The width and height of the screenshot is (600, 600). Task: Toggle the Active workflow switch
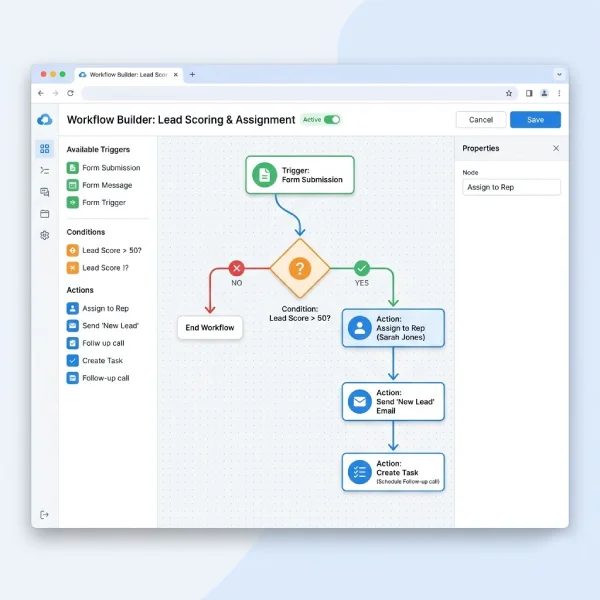point(332,120)
